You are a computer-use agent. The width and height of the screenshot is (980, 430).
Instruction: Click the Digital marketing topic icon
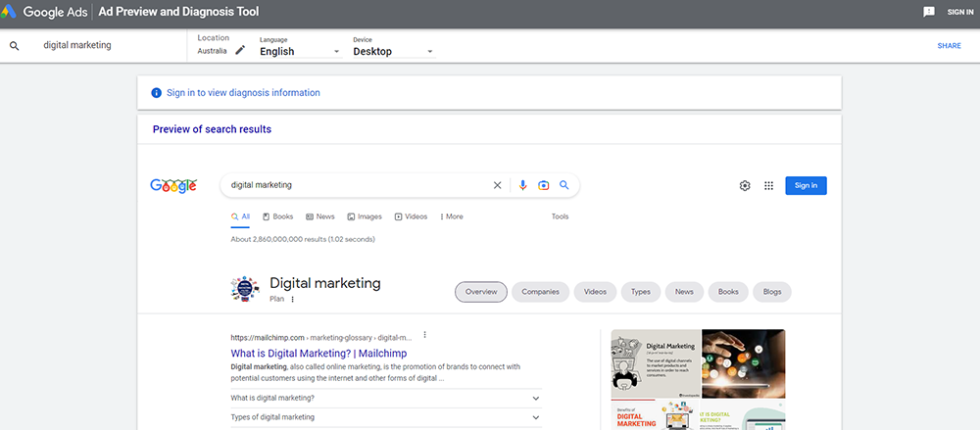click(244, 290)
